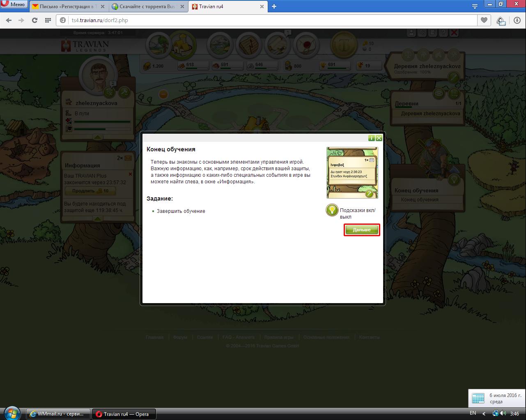
Task: Click the hero portrait
Action: (x=97, y=75)
